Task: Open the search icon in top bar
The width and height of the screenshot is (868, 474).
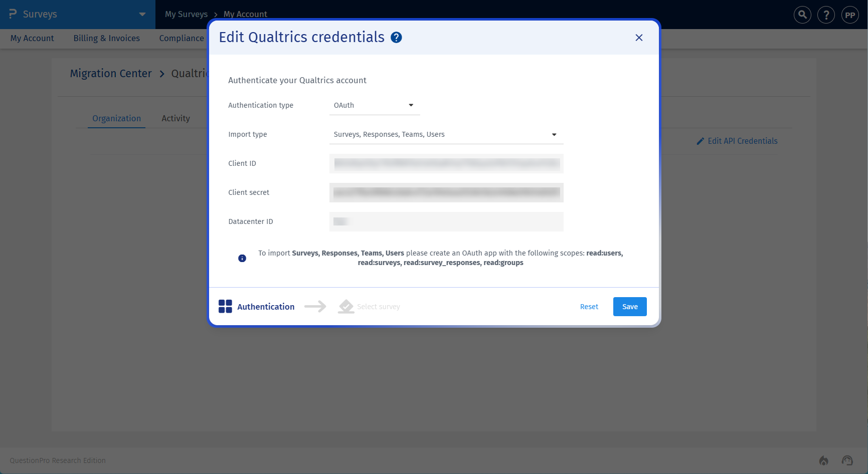Action: pyautogui.click(x=802, y=15)
